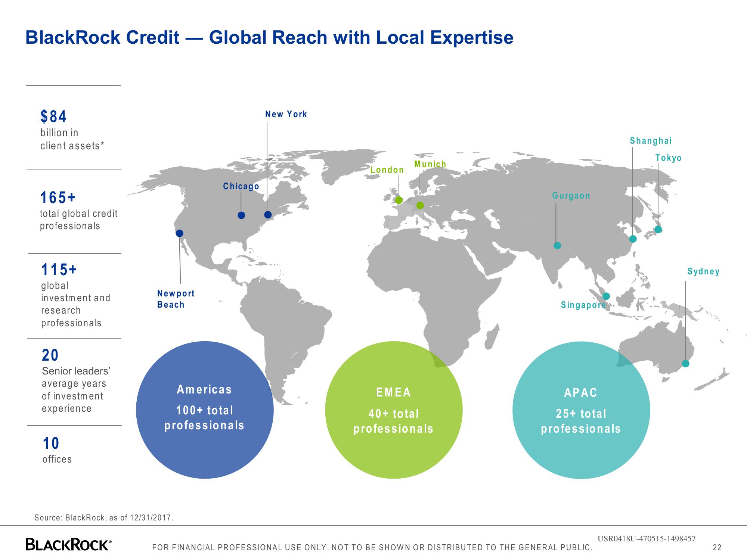Click the Sydney map dot
This screenshot has width=747, height=560.
pyautogui.click(x=686, y=364)
